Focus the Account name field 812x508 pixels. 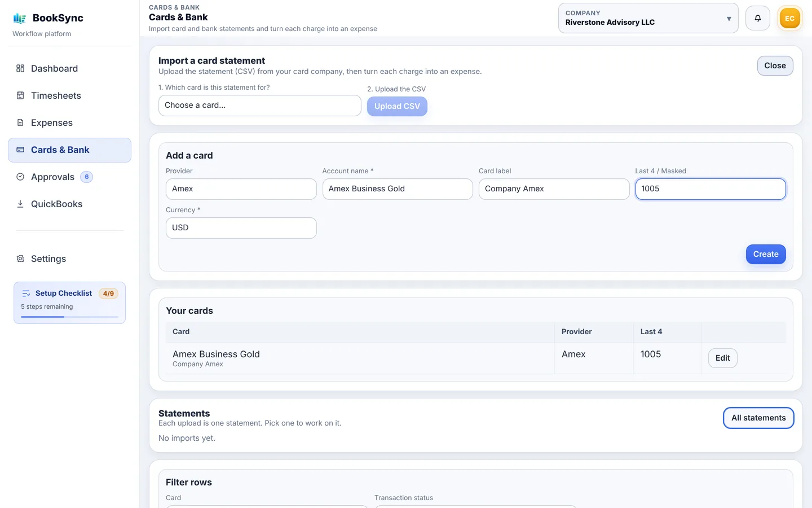click(x=398, y=189)
